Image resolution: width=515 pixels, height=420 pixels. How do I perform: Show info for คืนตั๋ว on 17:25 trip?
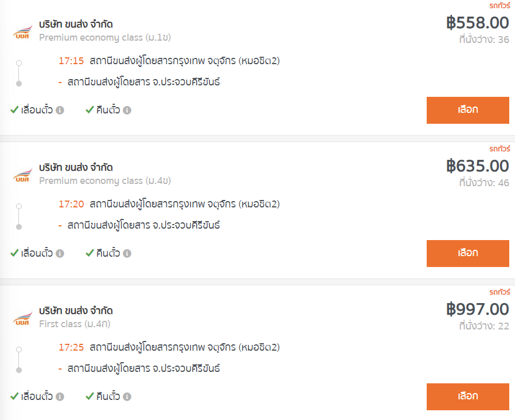tap(127, 397)
